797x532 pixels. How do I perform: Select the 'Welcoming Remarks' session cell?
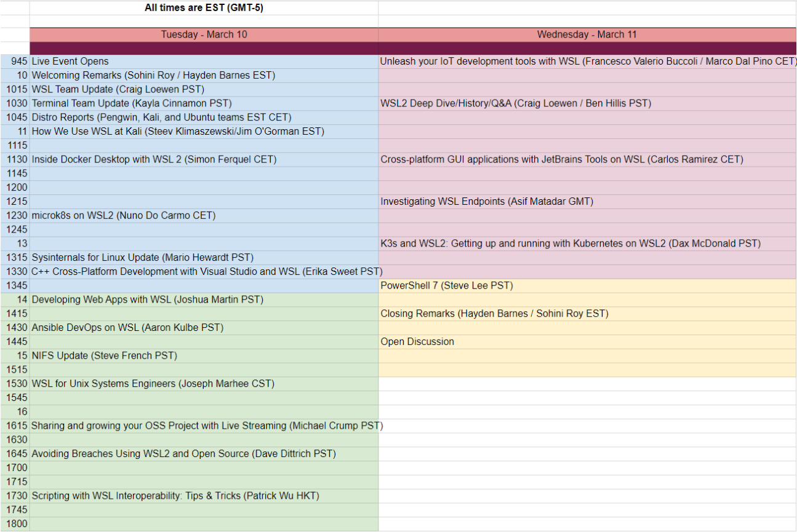[204, 76]
